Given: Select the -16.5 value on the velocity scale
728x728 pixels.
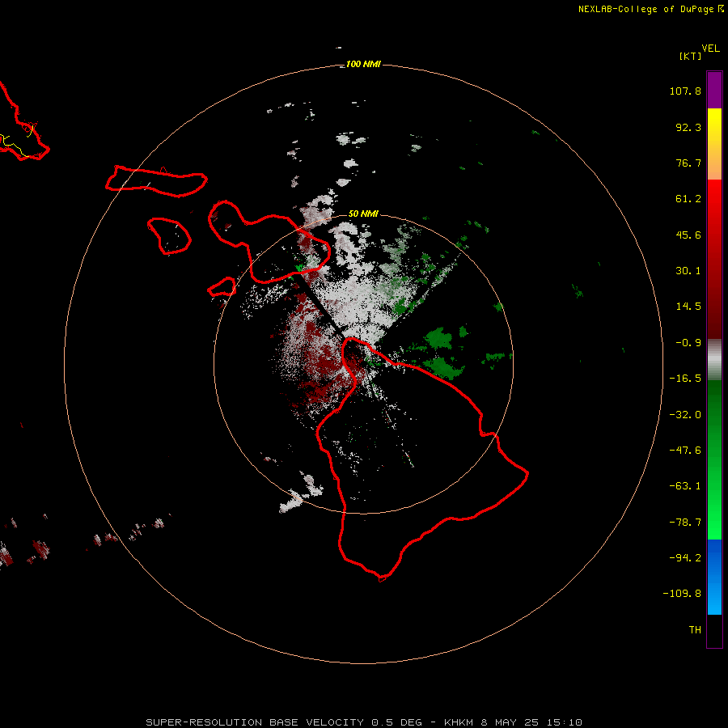Looking at the screenshot, I should point(685,379).
